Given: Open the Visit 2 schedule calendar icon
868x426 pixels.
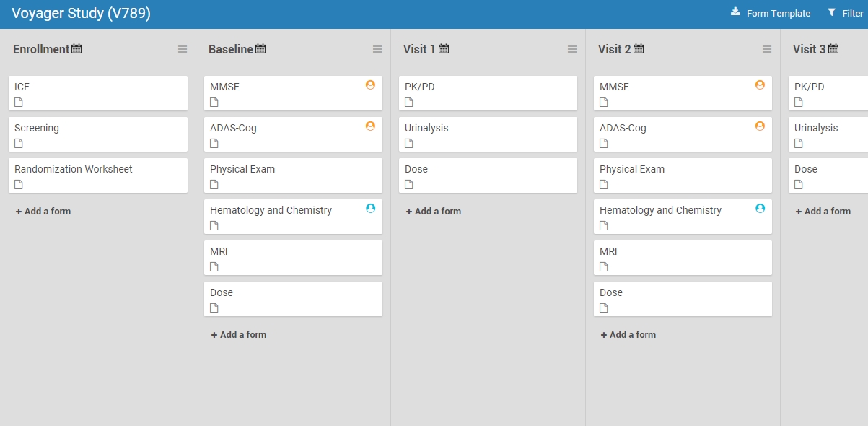Looking at the screenshot, I should 639,49.
